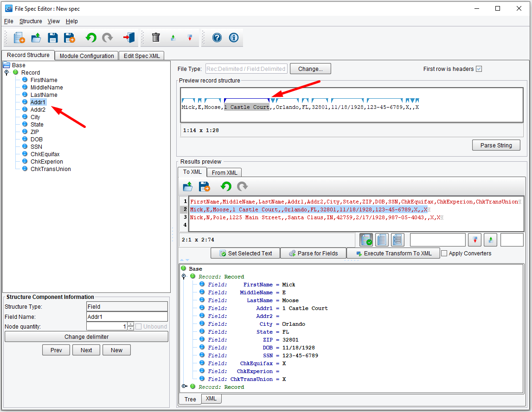The width and height of the screenshot is (532, 412).
Task: Click the Base folder icon in structure tree
Action: (x=6, y=65)
